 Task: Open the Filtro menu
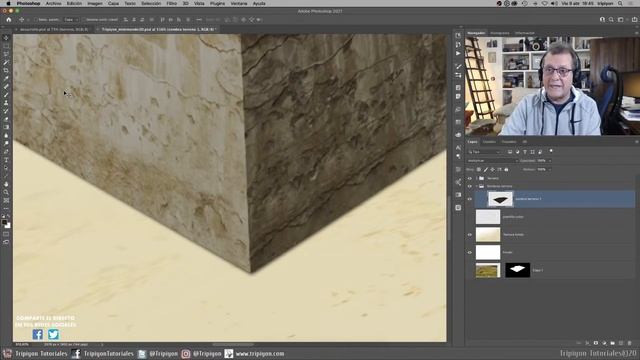[171, 3]
